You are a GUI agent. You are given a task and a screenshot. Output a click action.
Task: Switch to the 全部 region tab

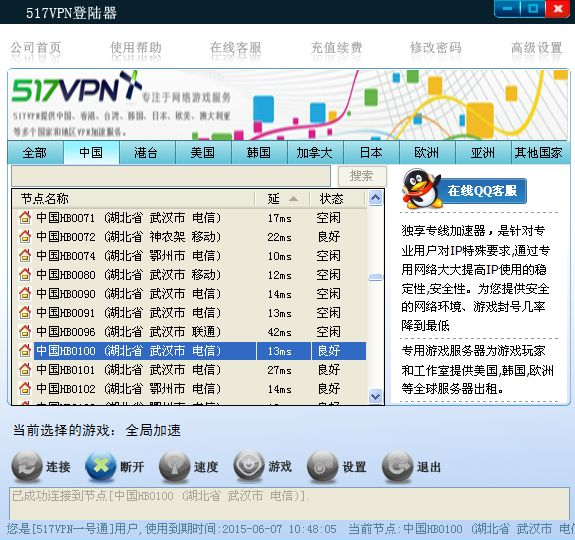click(x=36, y=153)
